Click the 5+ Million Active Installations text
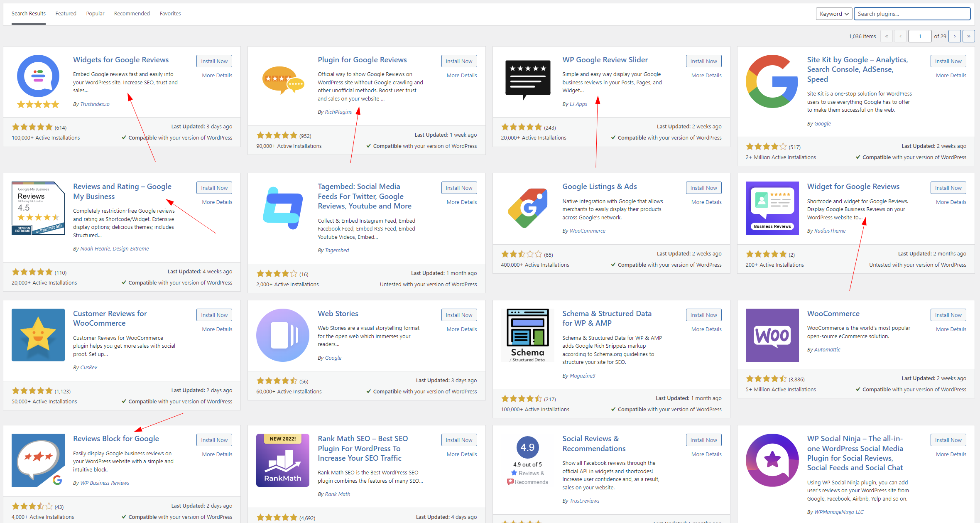This screenshot has width=980, height=523. 780,389
